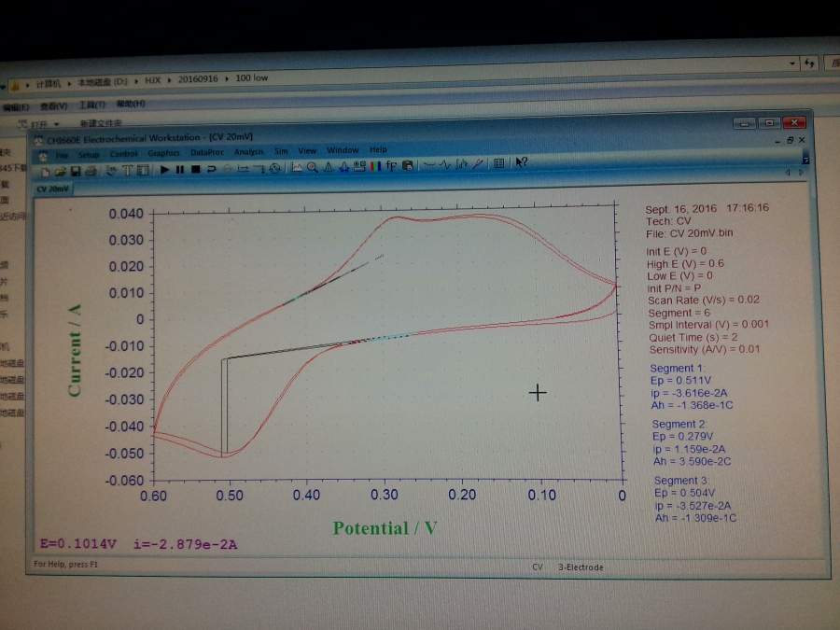Pause the running experiment

(x=180, y=170)
